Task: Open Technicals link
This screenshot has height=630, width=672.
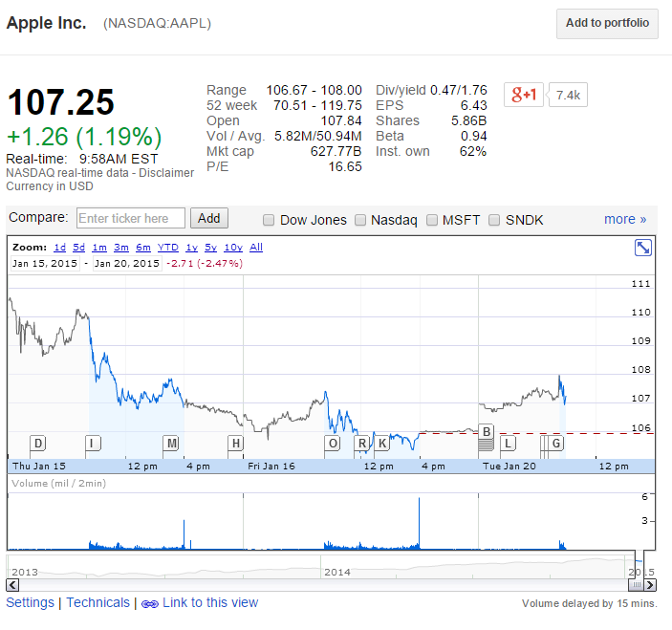Action: (x=98, y=602)
